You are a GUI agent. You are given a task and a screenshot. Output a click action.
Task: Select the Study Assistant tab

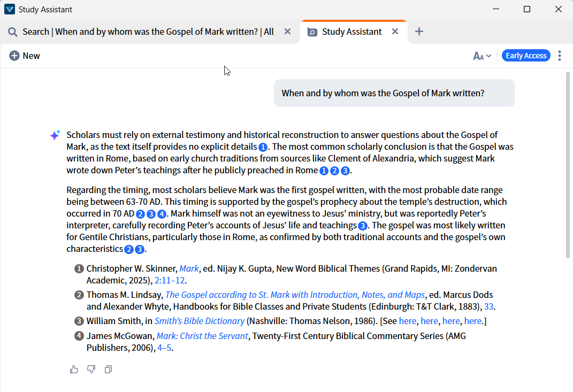[x=352, y=32]
